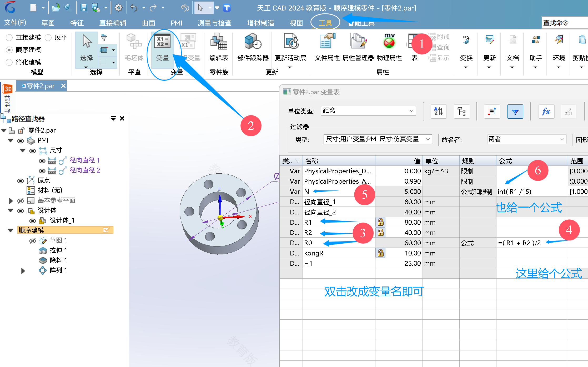This screenshot has width=588, height=367.
Task: Open the 路径查找器 panel options arrow
Action: click(x=113, y=119)
